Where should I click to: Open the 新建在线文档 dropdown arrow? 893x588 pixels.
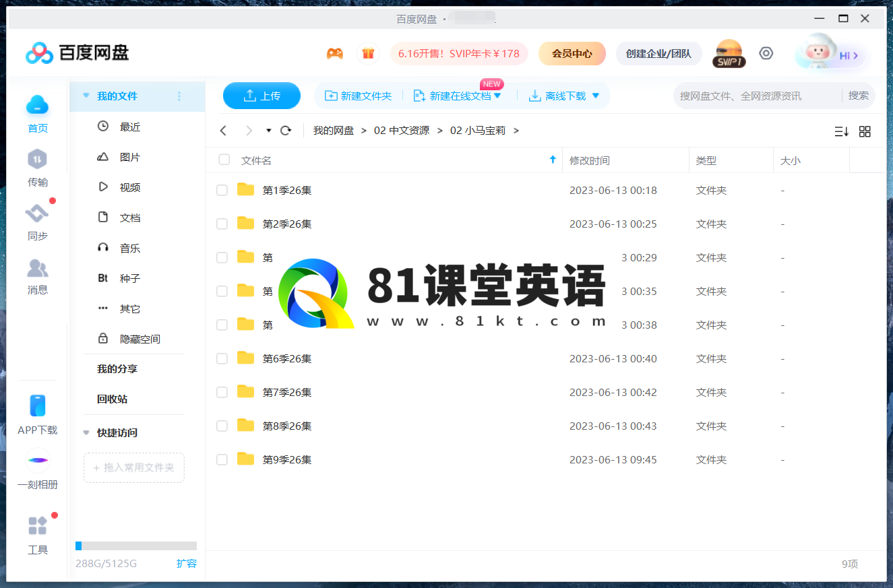[497, 96]
